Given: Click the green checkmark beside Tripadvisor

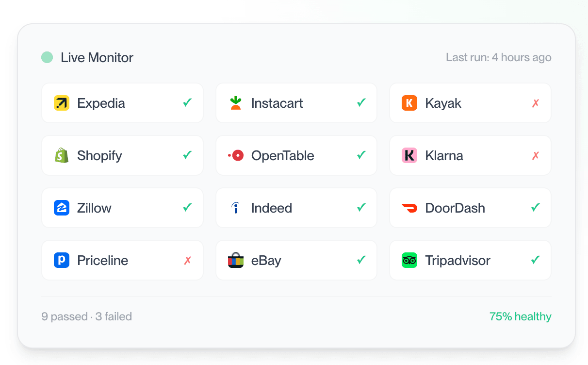Looking at the screenshot, I should (x=535, y=260).
